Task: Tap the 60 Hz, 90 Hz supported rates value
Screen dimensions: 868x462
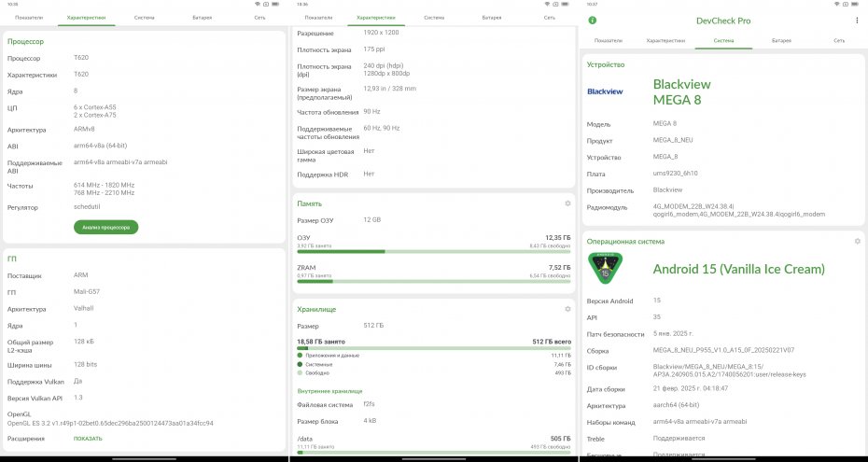Action: tap(382, 128)
